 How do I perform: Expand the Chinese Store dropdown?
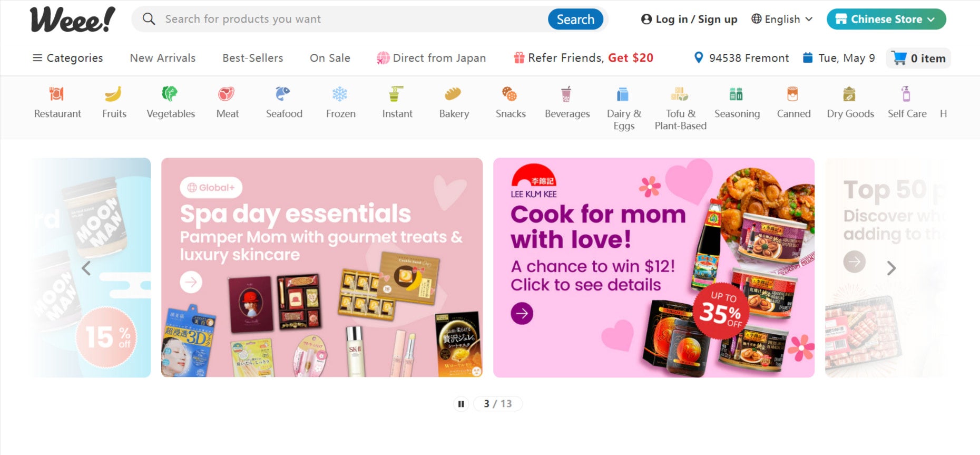tap(886, 20)
